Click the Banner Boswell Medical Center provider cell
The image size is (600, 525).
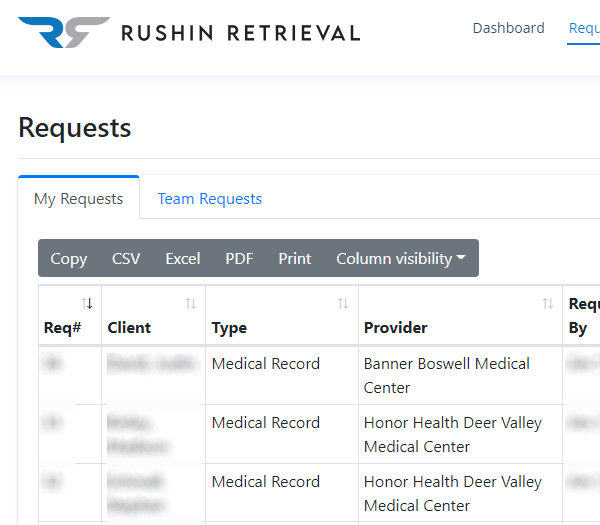tap(446, 375)
